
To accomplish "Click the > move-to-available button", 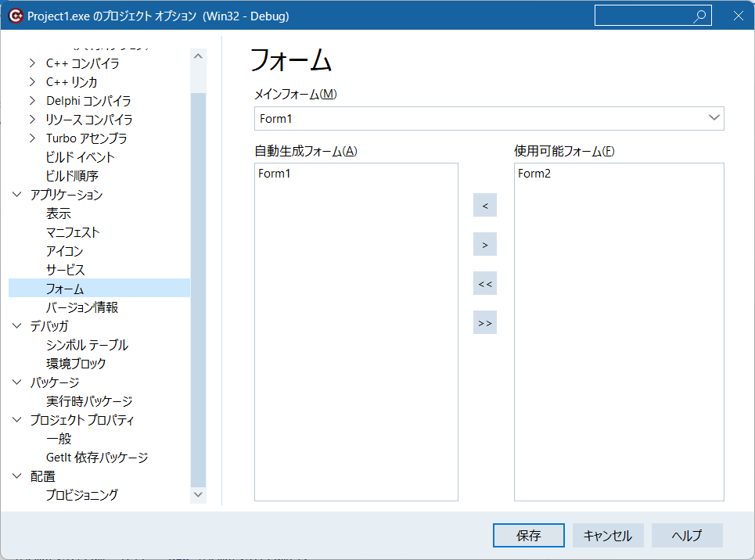I will [485, 245].
